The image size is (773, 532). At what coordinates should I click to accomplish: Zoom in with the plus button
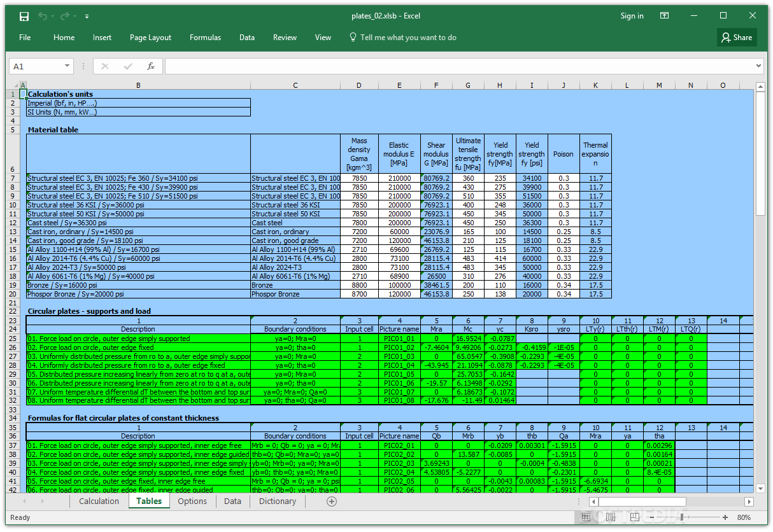725,517
